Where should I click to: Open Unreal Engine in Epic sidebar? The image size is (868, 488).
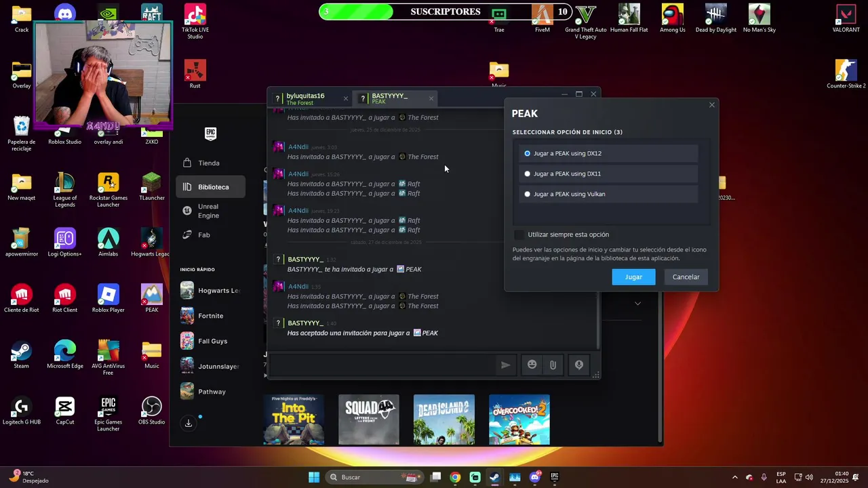(x=210, y=211)
